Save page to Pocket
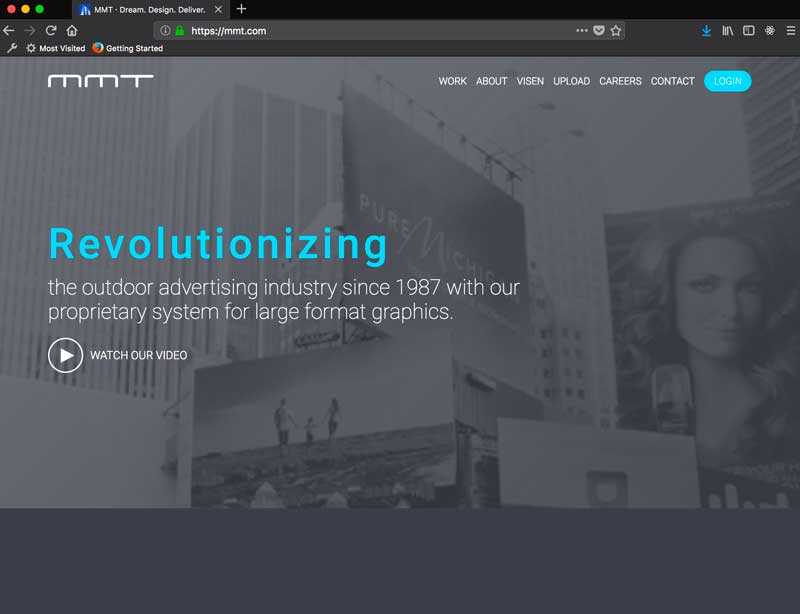 tap(599, 31)
